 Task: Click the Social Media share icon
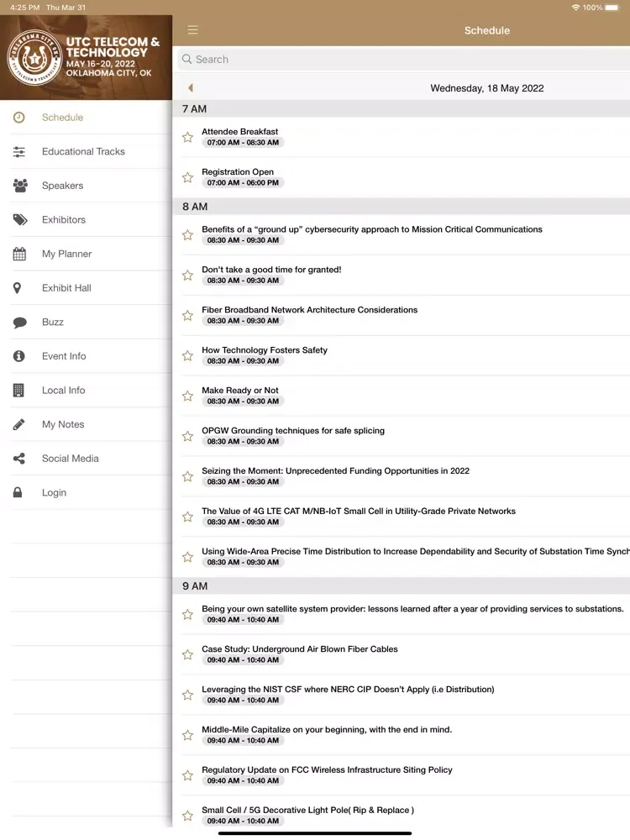pos(18,459)
